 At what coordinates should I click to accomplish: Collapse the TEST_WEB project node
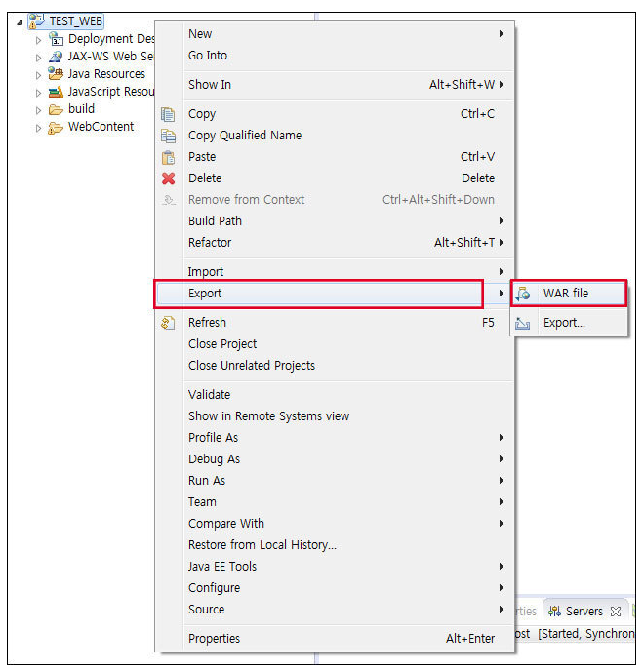pyautogui.click(x=20, y=22)
